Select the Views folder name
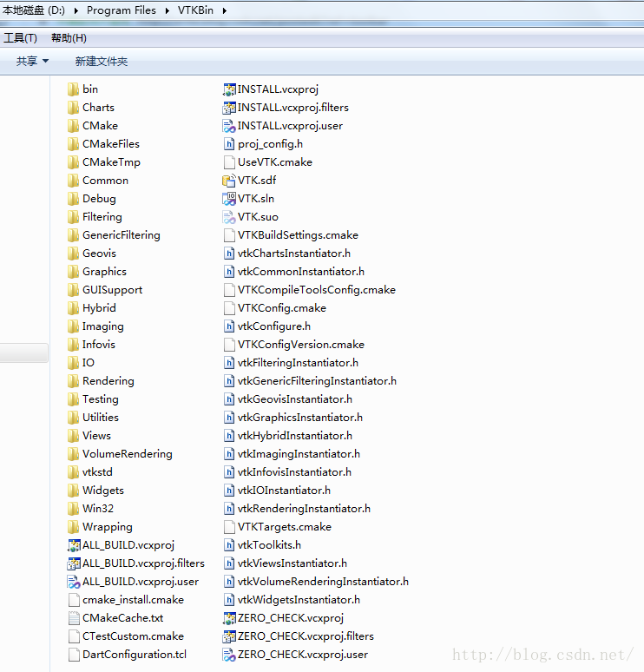 [x=97, y=436]
